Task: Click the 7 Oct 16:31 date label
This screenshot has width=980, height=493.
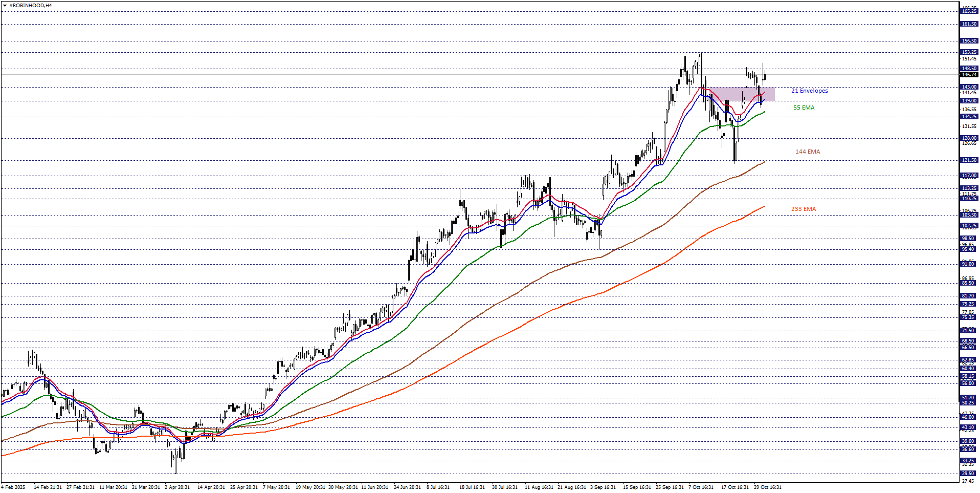Action: point(701,487)
